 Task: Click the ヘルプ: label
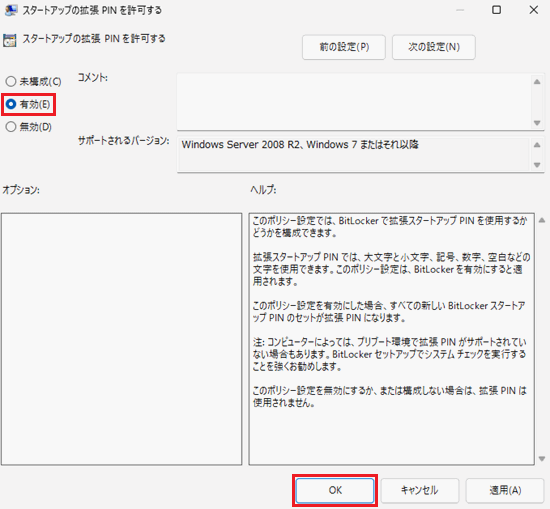click(263, 190)
